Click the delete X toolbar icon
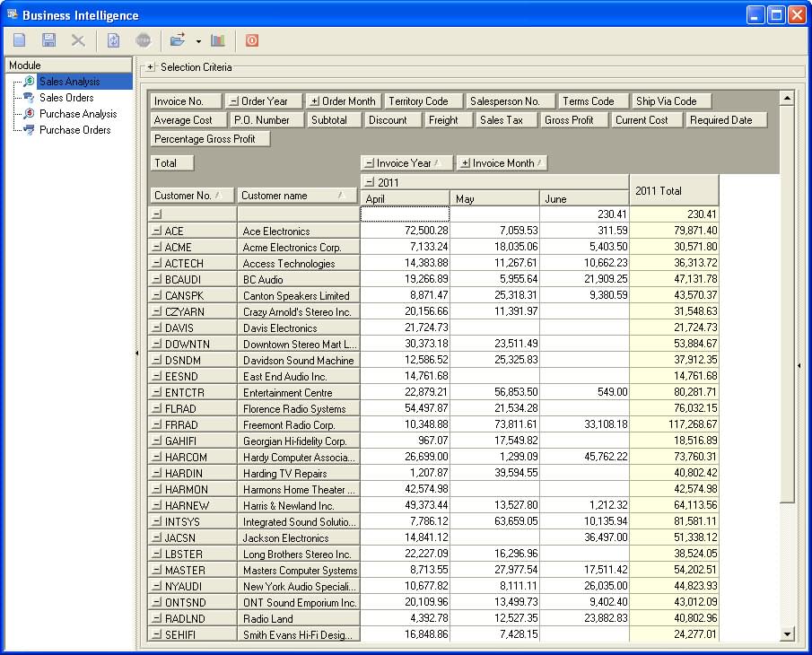Image resolution: width=812 pixels, height=655 pixels. point(78,40)
